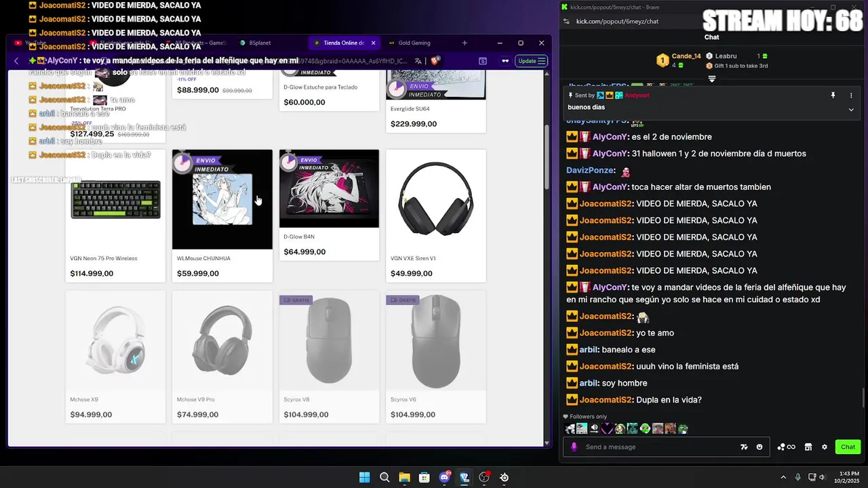Open site settings icon in Kick popout

click(x=566, y=21)
